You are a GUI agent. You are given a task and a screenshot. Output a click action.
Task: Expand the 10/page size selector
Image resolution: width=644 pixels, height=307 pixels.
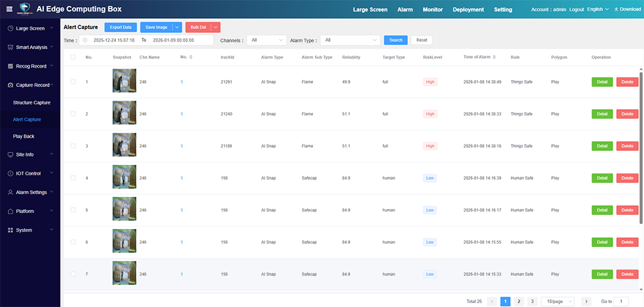tap(558, 301)
